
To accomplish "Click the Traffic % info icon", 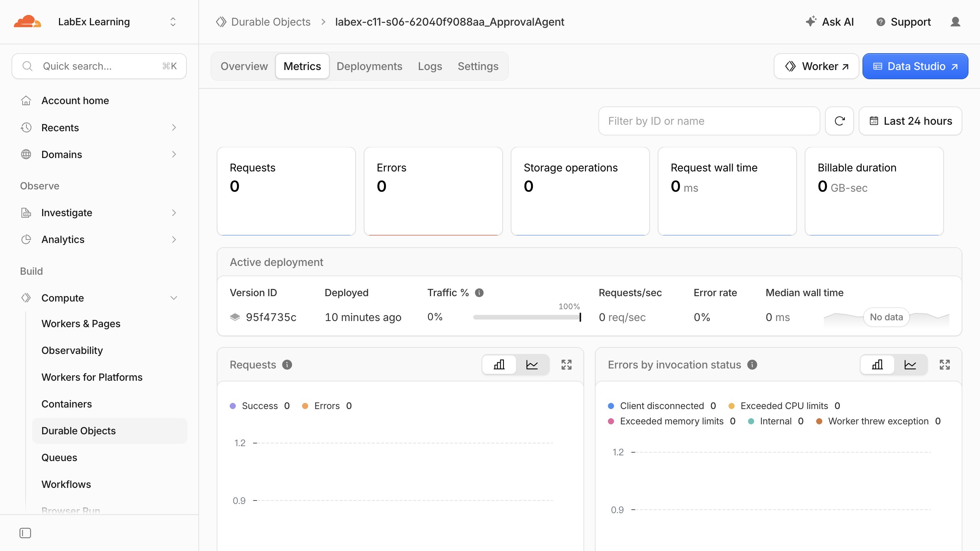I will pyautogui.click(x=479, y=293).
